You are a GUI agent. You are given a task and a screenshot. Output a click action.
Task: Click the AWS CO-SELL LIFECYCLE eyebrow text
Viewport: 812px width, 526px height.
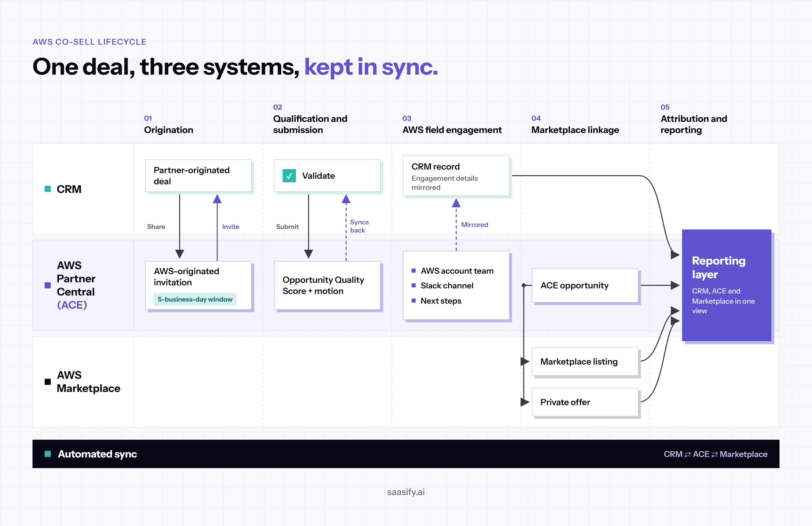click(x=89, y=42)
